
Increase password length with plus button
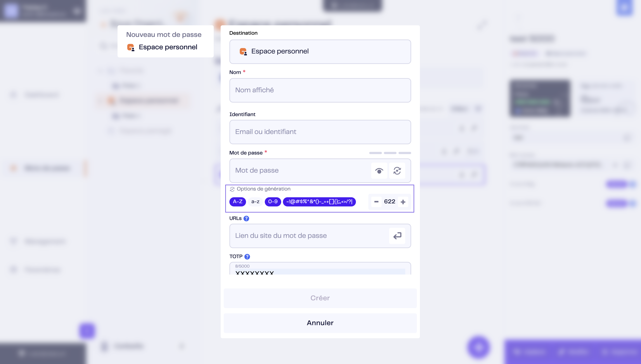pyautogui.click(x=403, y=202)
